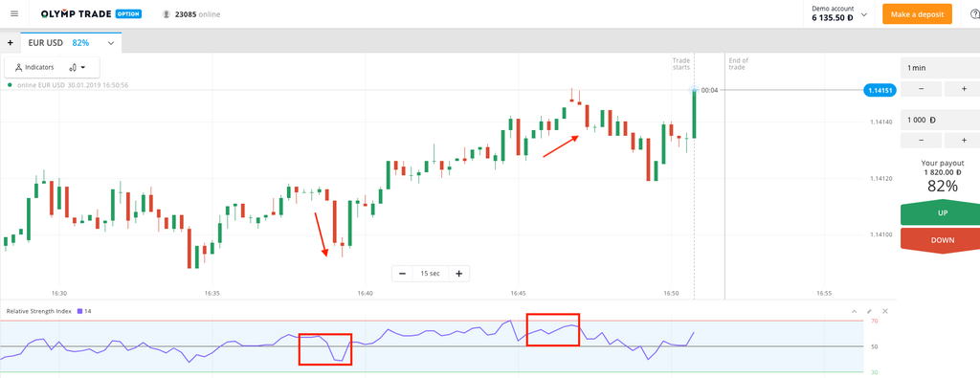This screenshot has height=378, width=980.
Task: Click the 1.14120 price axis label
Action: coord(881,179)
